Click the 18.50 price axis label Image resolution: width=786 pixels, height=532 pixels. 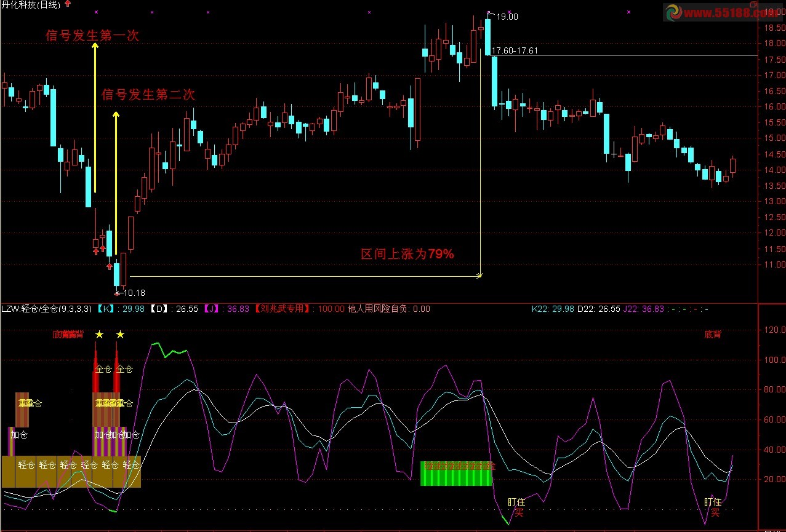774,28
